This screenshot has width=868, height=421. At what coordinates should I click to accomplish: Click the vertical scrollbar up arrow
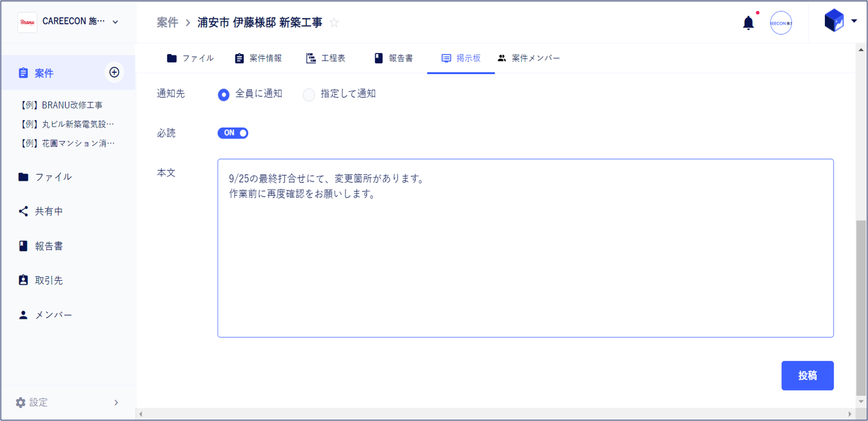(x=861, y=50)
